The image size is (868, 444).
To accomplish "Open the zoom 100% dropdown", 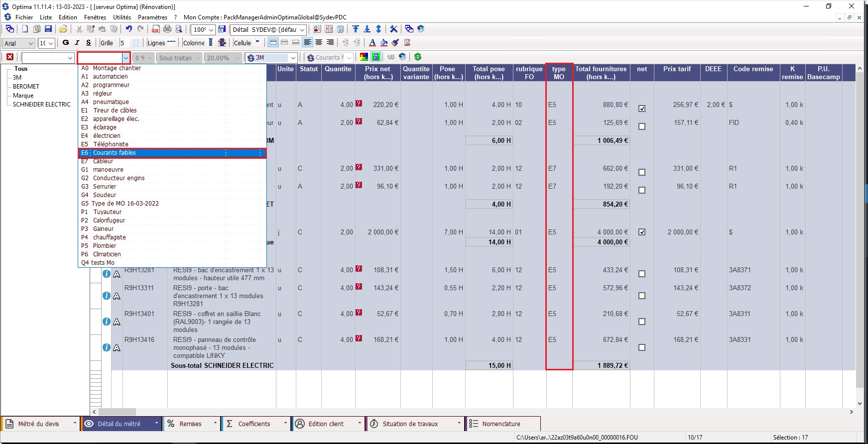I will (x=211, y=30).
